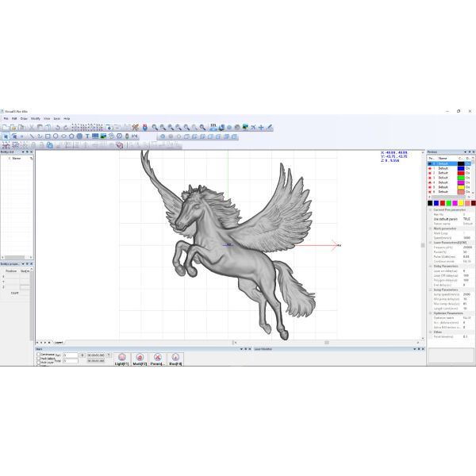Toggle the red marker on pen 6
Viewport: 476px width, 476px height.
pos(430,192)
